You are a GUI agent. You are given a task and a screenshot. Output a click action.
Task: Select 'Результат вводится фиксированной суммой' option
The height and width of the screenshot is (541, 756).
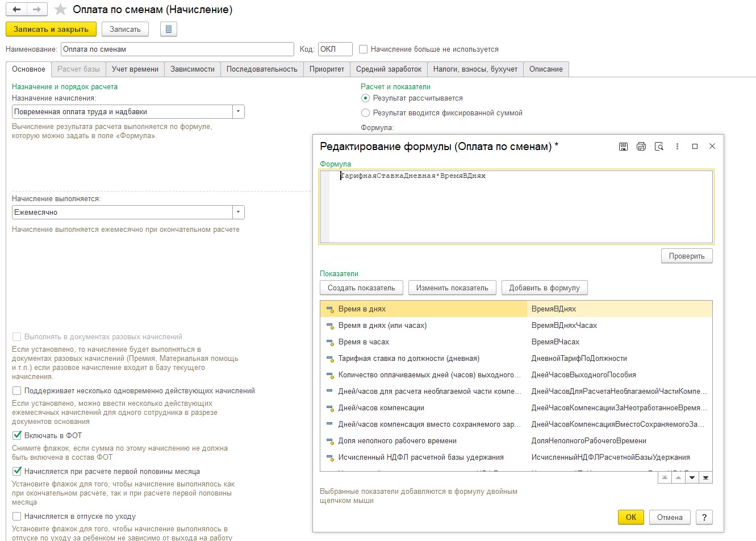click(x=366, y=113)
